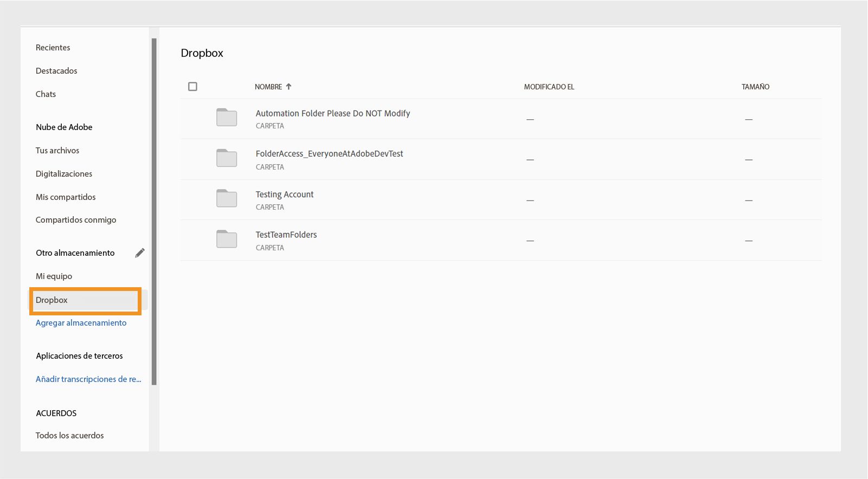Click Añadir transcripciones de re... link
Screen dimensions: 868x479
pyautogui.click(x=88, y=379)
